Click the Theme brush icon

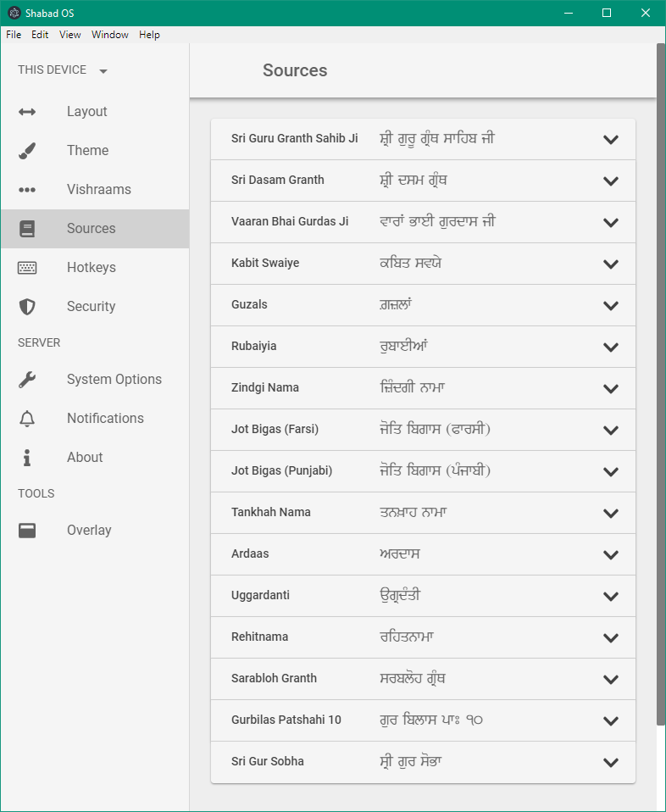(27, 151)
